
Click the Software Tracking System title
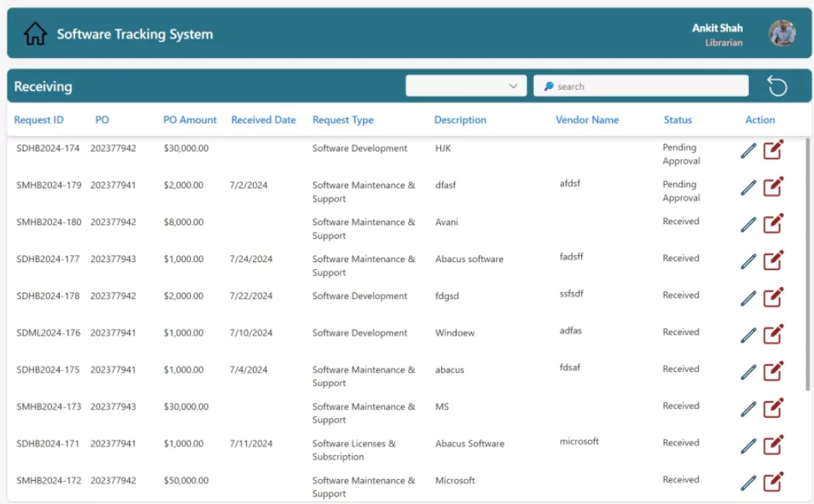[x=135, y=33]
